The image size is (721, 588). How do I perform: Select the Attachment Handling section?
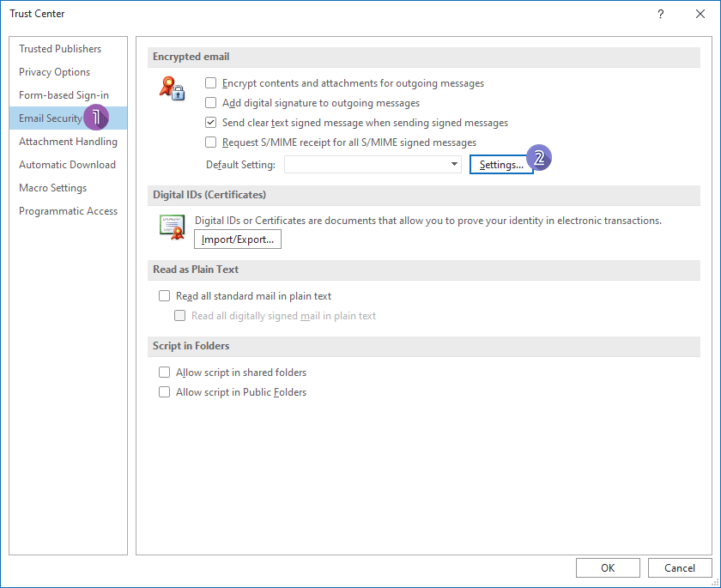coord(67,141)
